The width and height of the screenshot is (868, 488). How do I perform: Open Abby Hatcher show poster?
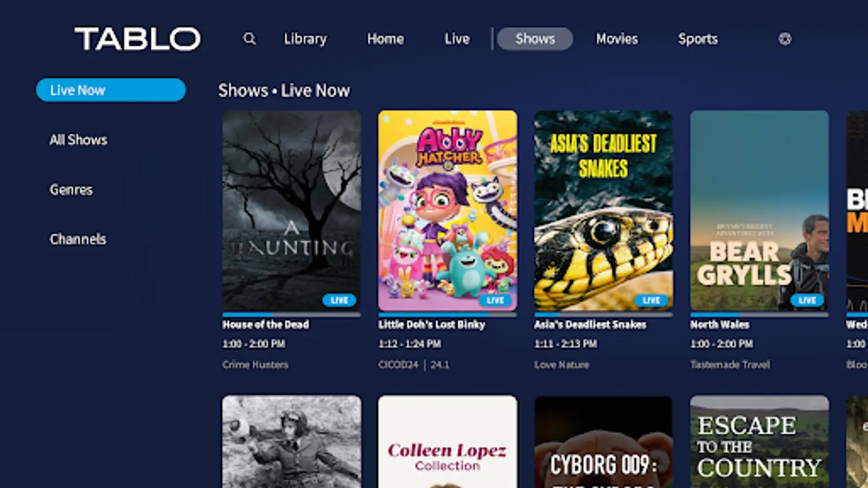[x=448, y=211]
